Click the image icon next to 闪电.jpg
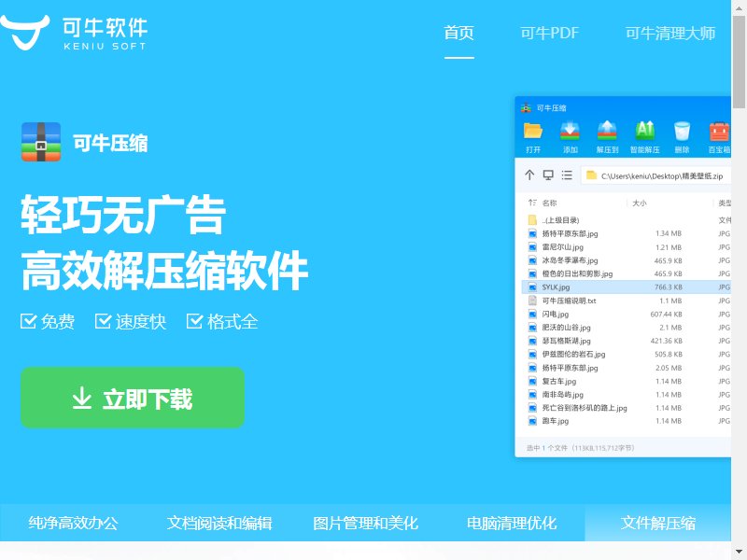 pyautogui.click(x=532, y=315)
